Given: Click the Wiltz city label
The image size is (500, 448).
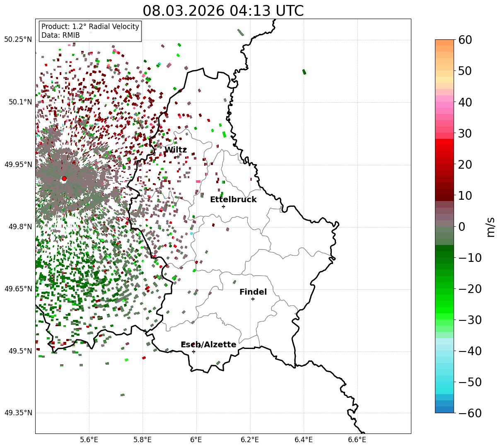Looking at the screenshot, I should 176,150.
